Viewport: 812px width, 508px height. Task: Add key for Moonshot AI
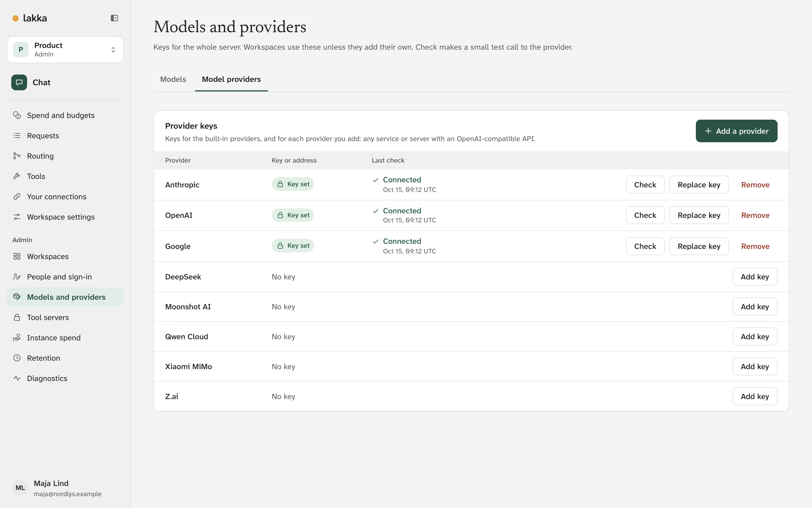click(754, 307)
